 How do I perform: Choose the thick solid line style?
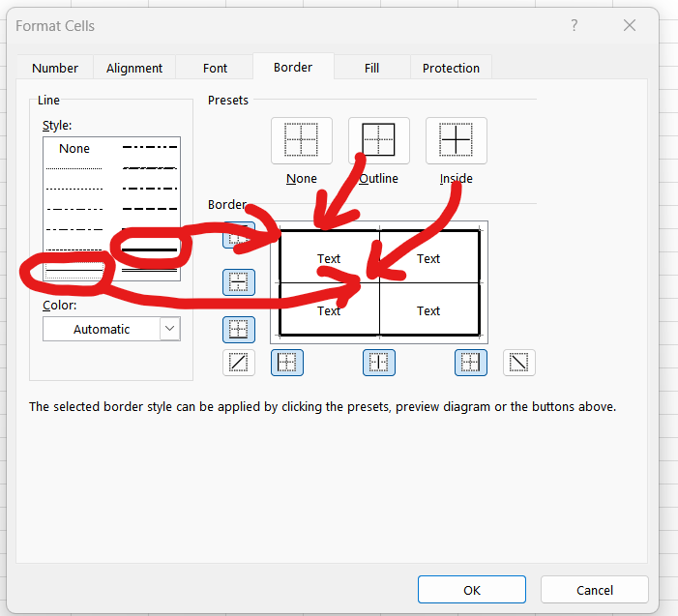point(150,249)
